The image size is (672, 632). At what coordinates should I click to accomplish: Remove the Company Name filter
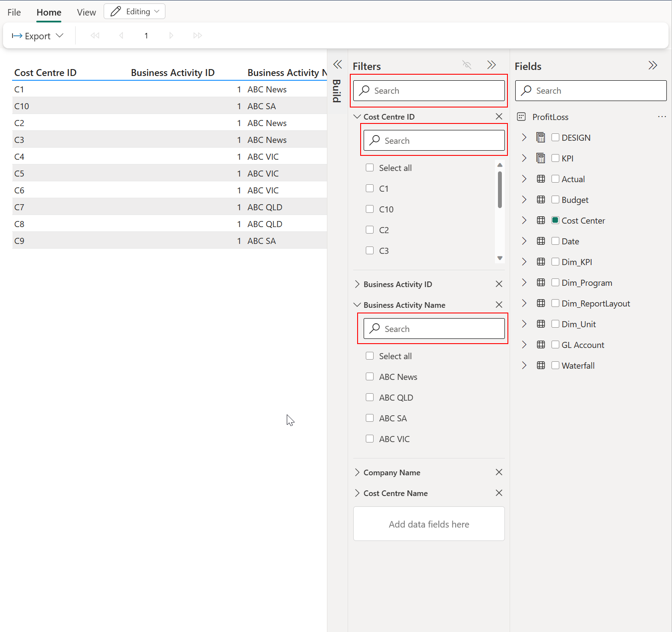tap(499, 472)
